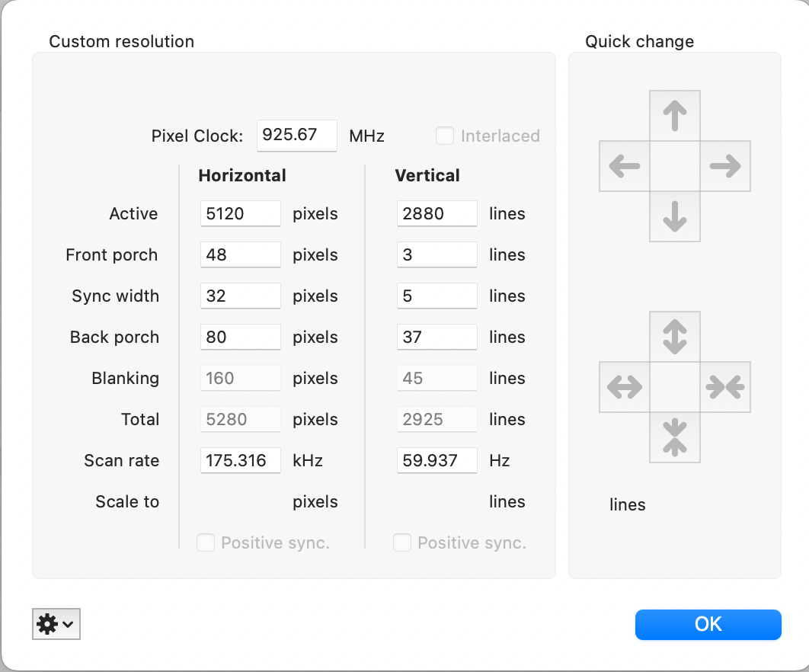The height and width of the screenshot is (672, 809).
Task: Click the horizontal Scan rate kHz field
Action: click(240, 460)
